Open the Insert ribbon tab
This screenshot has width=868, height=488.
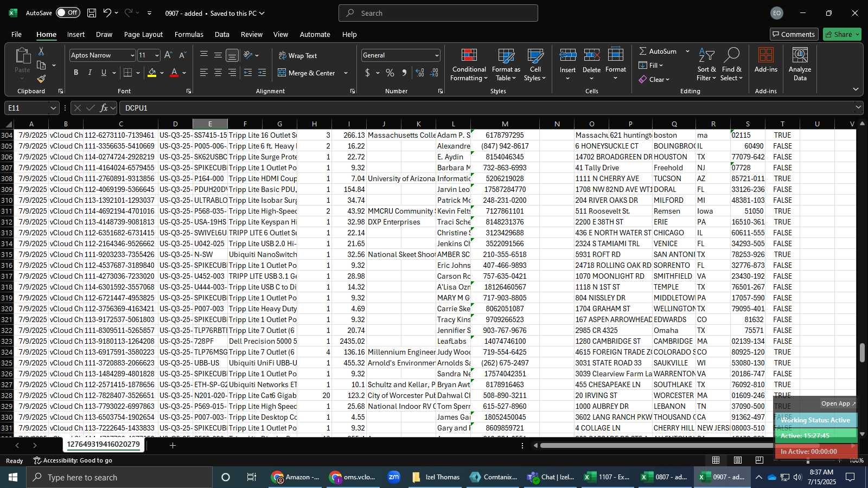76,34
